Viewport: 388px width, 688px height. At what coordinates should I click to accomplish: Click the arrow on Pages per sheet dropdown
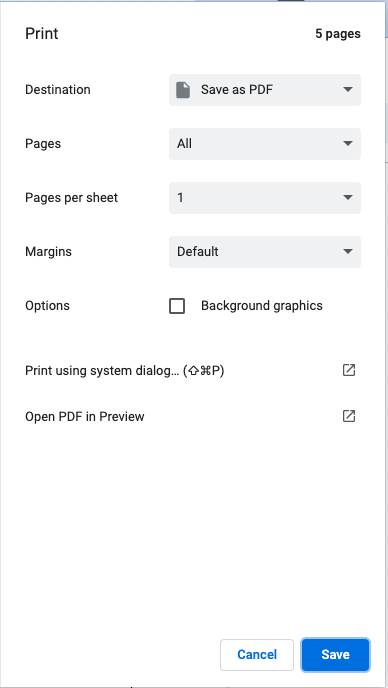coord(348,197)
